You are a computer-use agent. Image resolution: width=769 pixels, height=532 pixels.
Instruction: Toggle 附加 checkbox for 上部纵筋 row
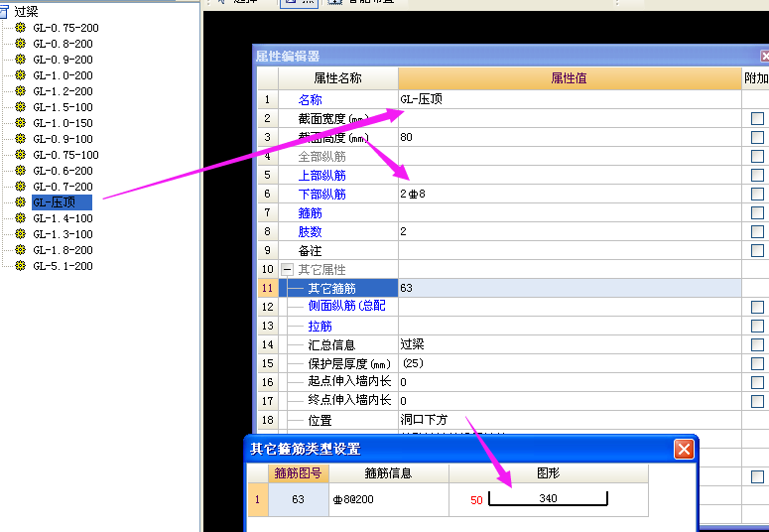tap(757, 176)
